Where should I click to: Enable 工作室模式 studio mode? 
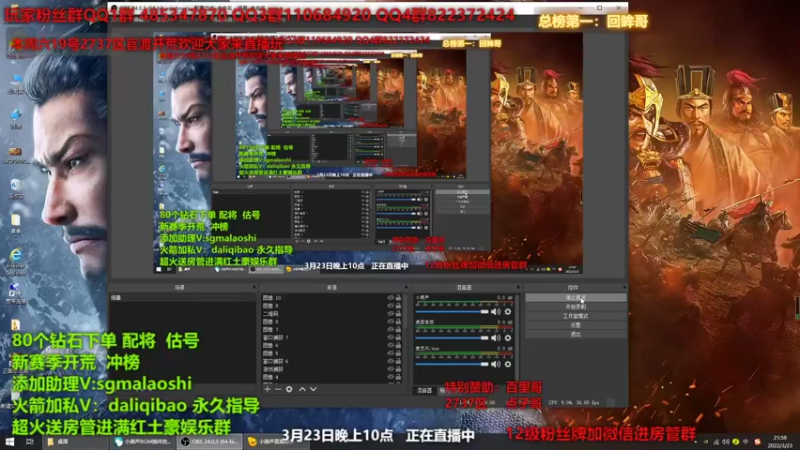coord(576,316)
